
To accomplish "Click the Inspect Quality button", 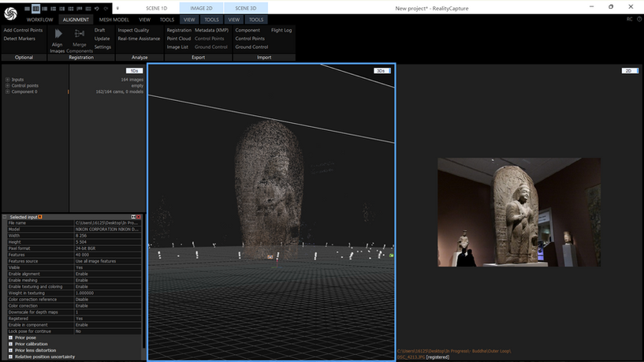I will (133, 30).
